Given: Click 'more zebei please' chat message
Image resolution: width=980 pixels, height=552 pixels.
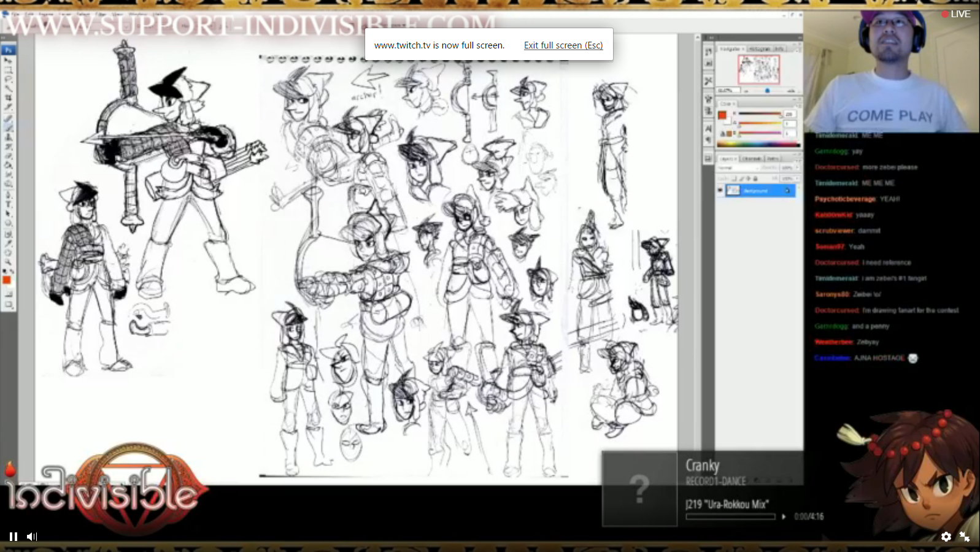Looking at the screenshot, I should click(x=890, y=167).
